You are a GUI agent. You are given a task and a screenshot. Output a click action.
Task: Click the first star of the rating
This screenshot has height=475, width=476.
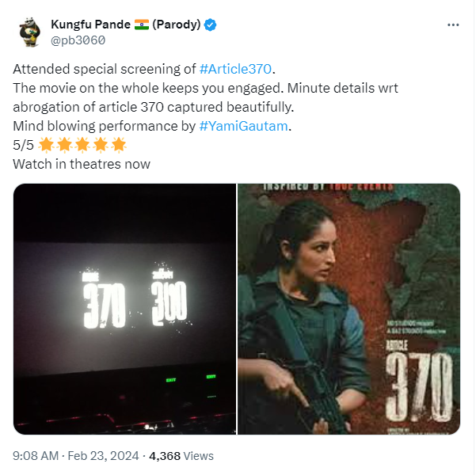click(46, 144)
